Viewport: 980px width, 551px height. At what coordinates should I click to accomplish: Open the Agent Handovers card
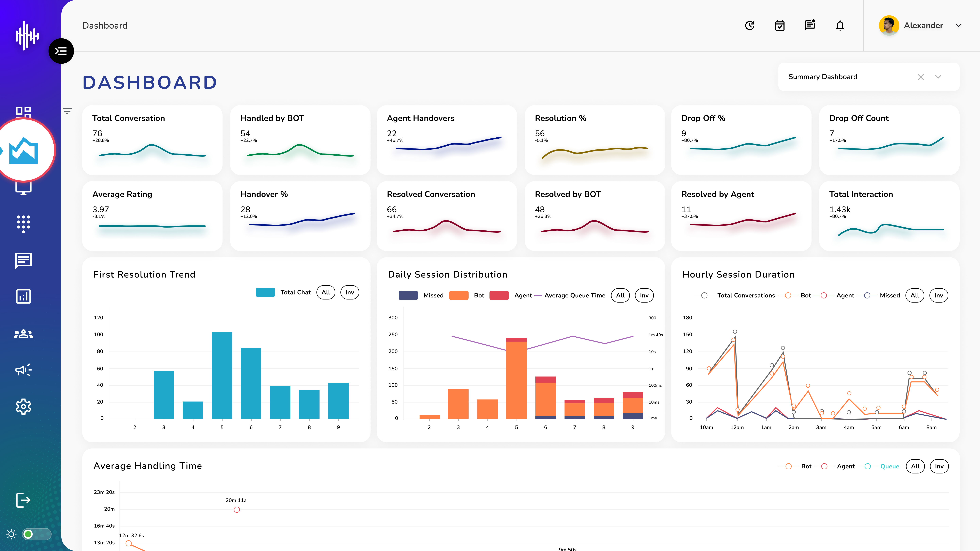[x=447, y=140]
